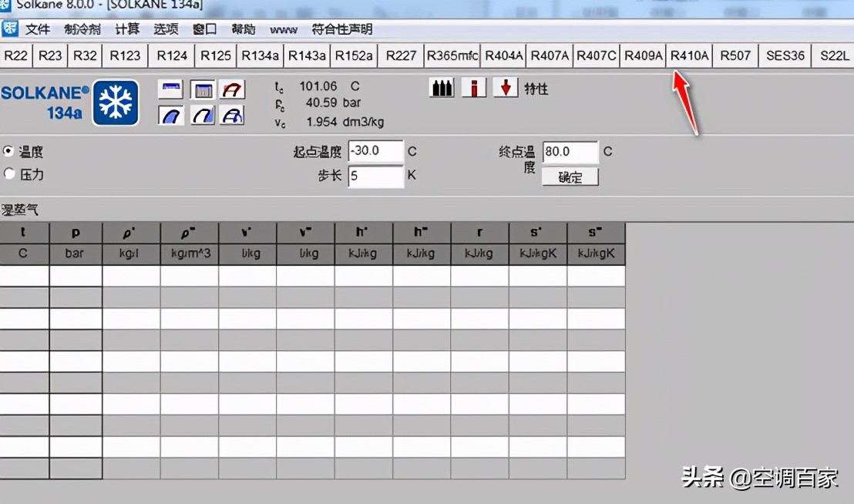
Task: Switch to the S22L refrigerant tab
Action: click(x=834, y=55)
